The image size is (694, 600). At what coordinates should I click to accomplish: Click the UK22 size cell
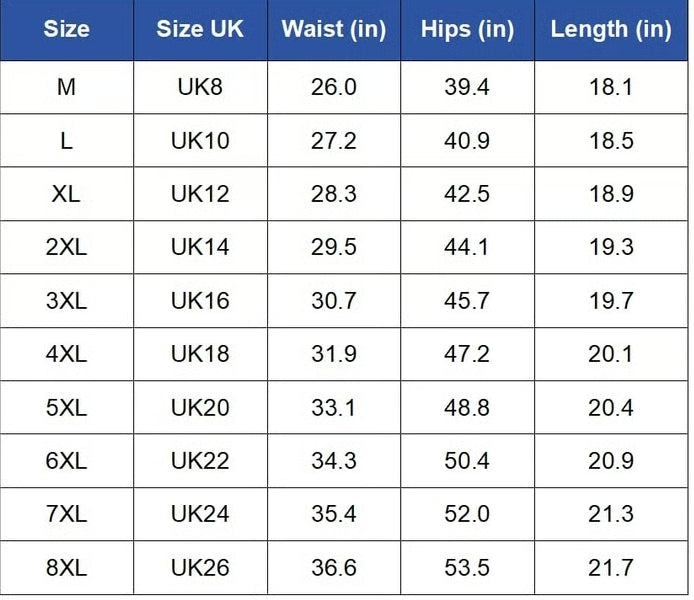(x=200, y=461)
